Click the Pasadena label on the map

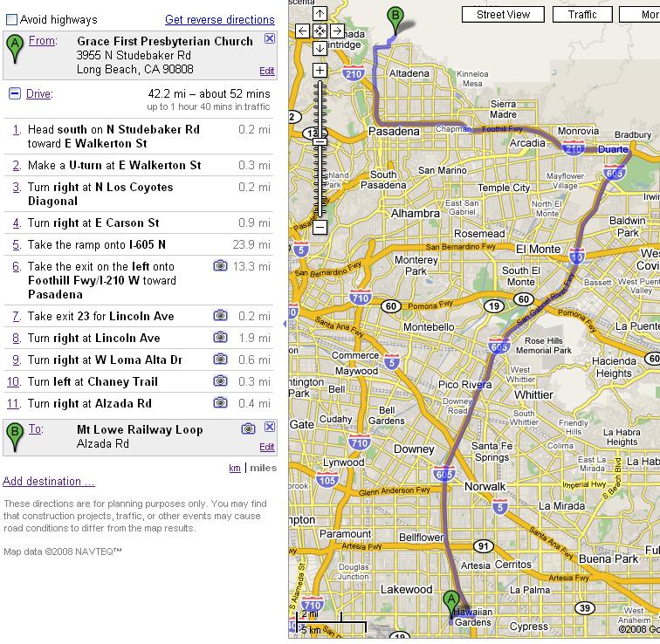(x=394, y=132)
